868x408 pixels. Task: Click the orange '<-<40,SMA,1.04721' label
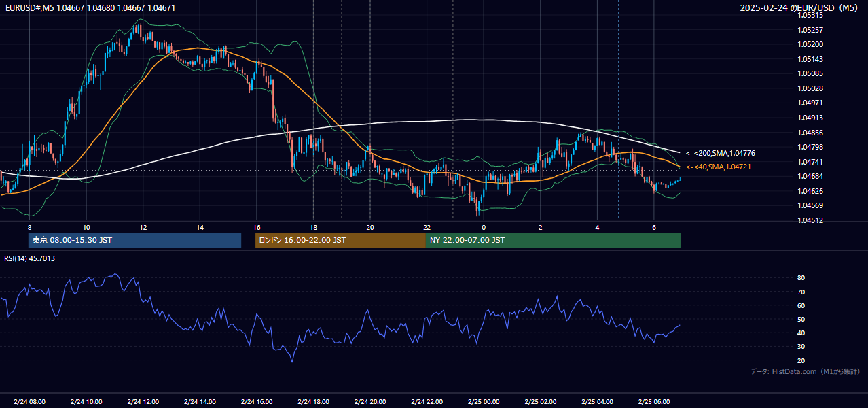719,167
